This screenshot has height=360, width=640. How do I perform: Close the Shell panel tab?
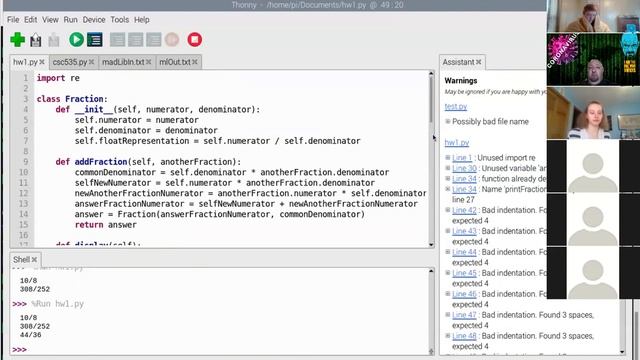click(x=34, y=260)
